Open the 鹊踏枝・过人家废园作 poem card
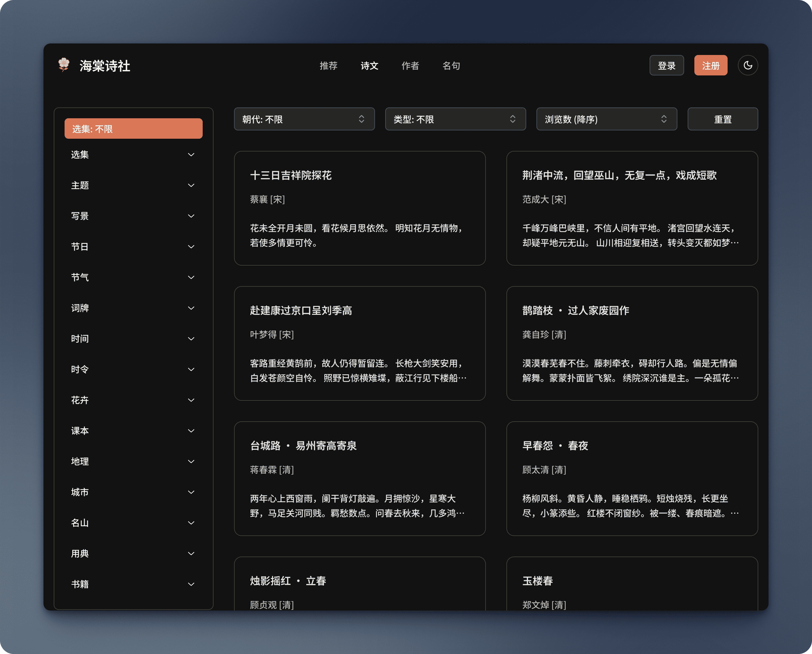The height and width of the screenshot is (654, 812). tap(632, 343)
